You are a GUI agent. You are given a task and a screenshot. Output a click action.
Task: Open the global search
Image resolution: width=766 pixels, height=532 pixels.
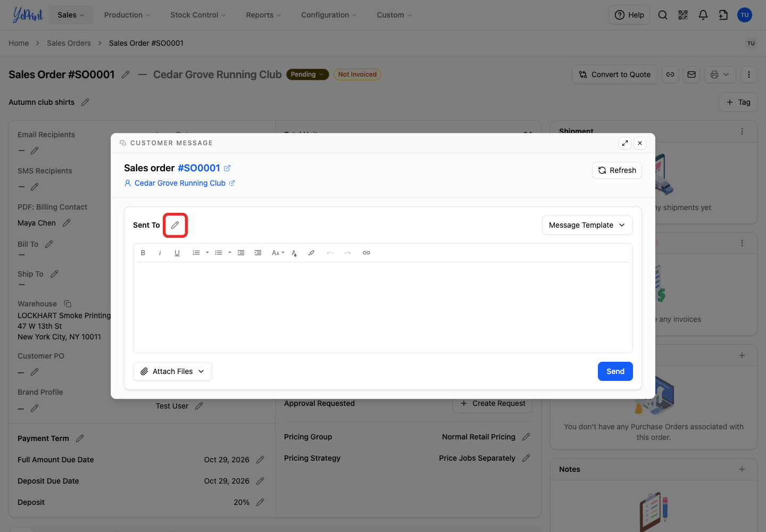(x=663, y=15)
